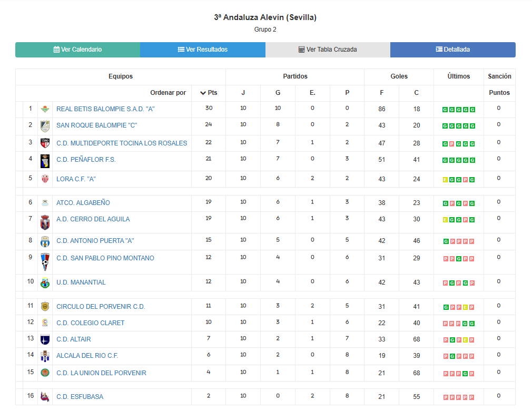Image resolution: width=532 pixels, height=410 pixels.
Task: Click the Atco. Algabeño crest
Action: [45, 203]
